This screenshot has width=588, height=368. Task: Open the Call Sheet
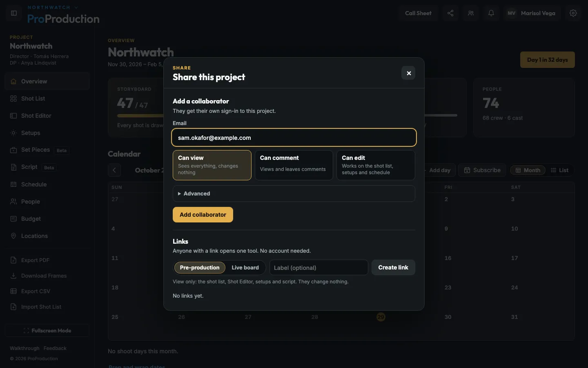tap(418, 13)
